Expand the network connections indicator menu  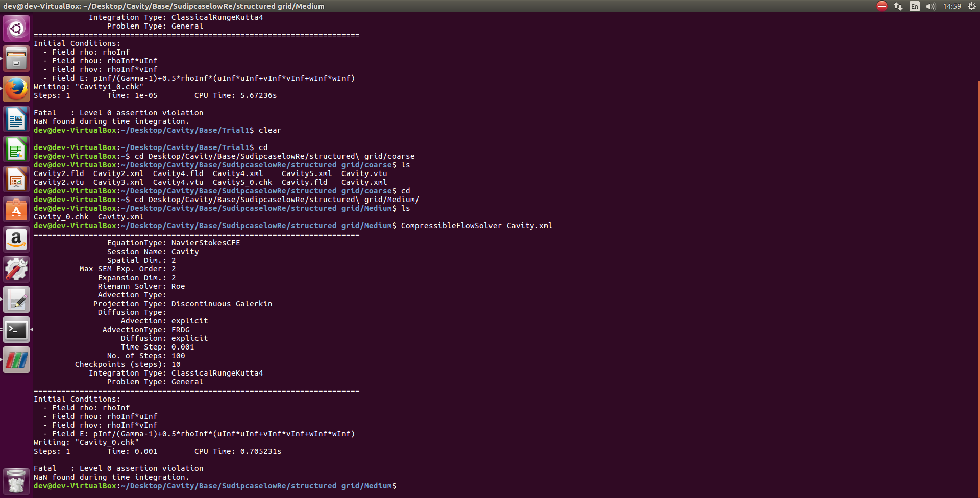click(898, 6)
